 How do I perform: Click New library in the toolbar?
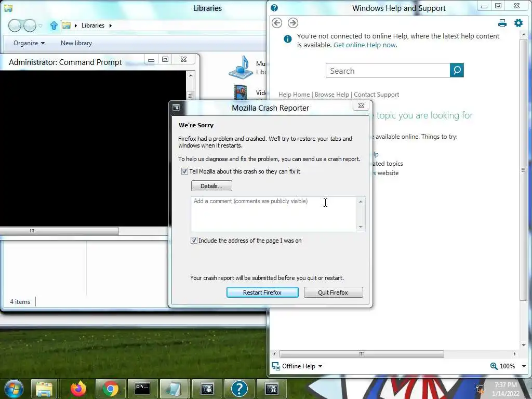[x=76, y=43]
